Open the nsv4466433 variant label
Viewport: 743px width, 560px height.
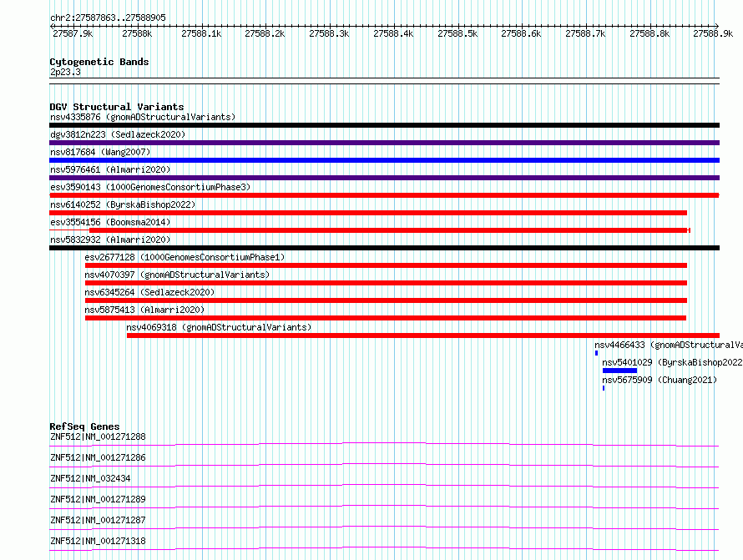click(x=669, y=345)
